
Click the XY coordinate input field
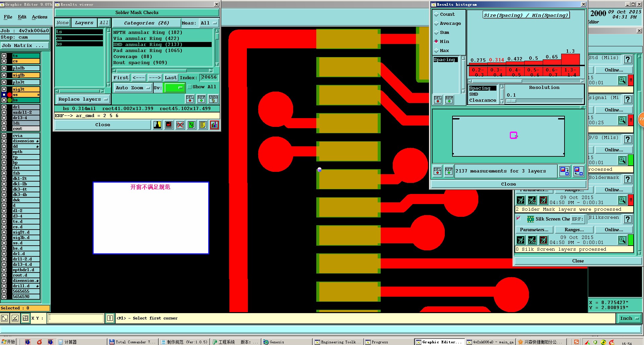[75, 318]
